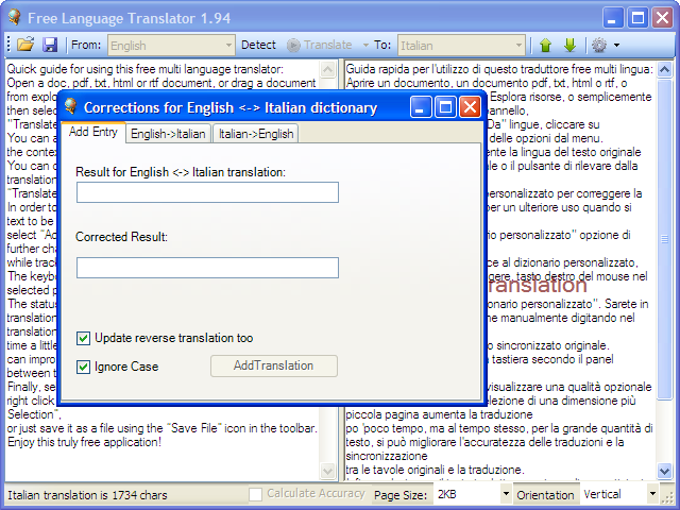
Task: Click 'Corrected Result:' label in the dialog
Action: point(121,237)
